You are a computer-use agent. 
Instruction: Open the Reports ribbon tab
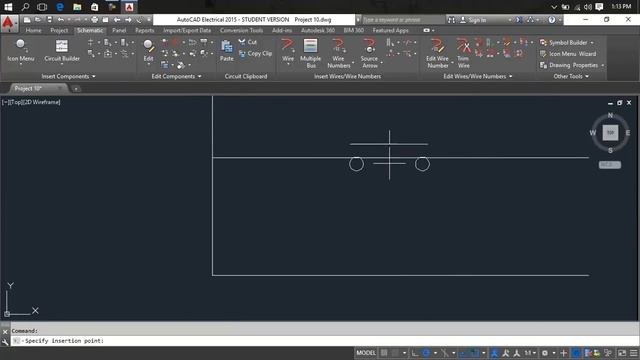point(144,30)
